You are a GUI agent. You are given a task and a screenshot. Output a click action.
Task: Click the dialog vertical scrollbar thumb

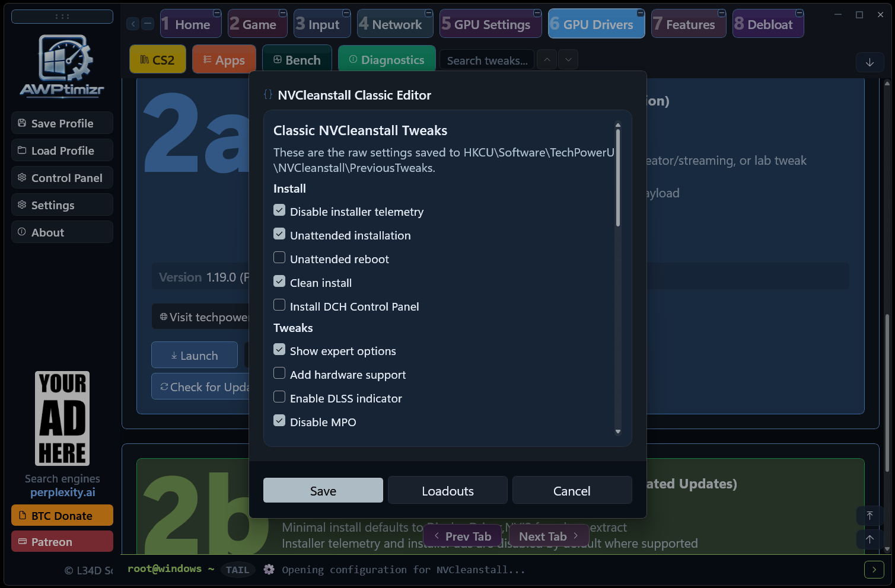(618, 178)
